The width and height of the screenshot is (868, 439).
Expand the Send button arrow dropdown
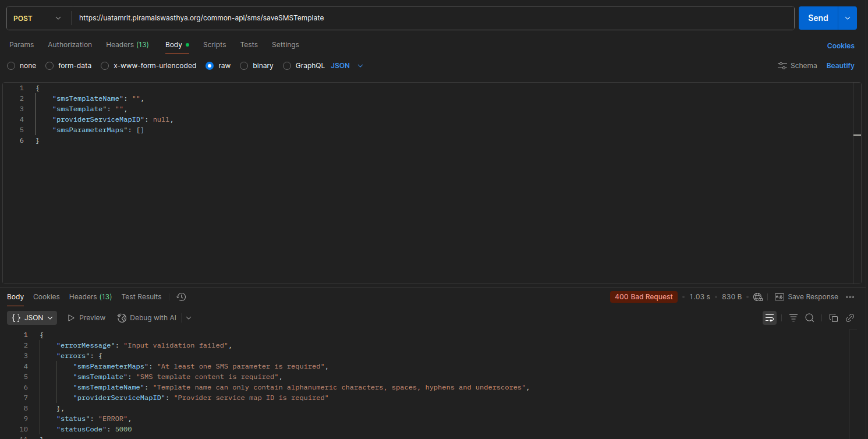[847, 18]
